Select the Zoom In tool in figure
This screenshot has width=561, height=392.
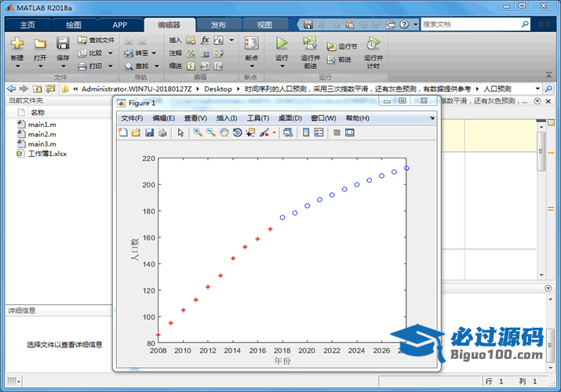click(x=198, y=132)
